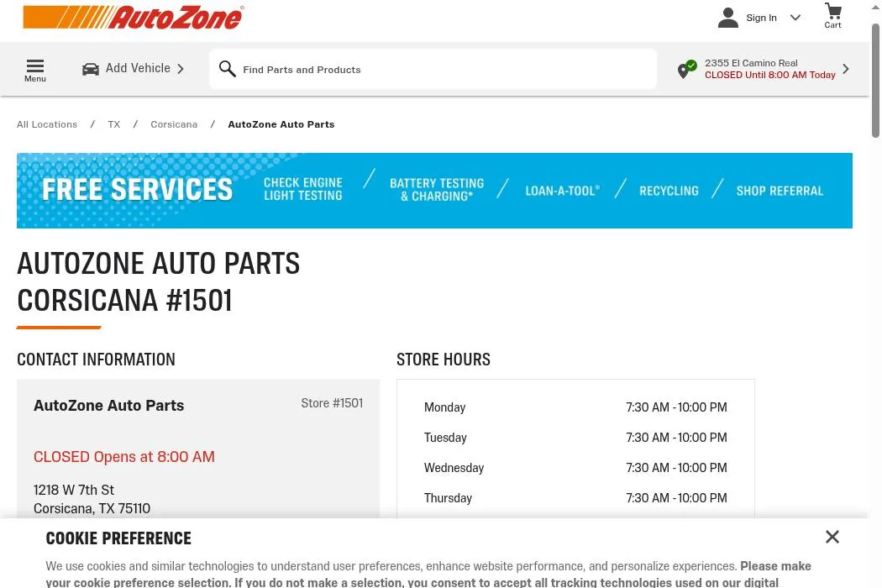Click the Thursday hours row
Image resolution: width=882 pixels, height=588 pixels.
coord(575,498)
